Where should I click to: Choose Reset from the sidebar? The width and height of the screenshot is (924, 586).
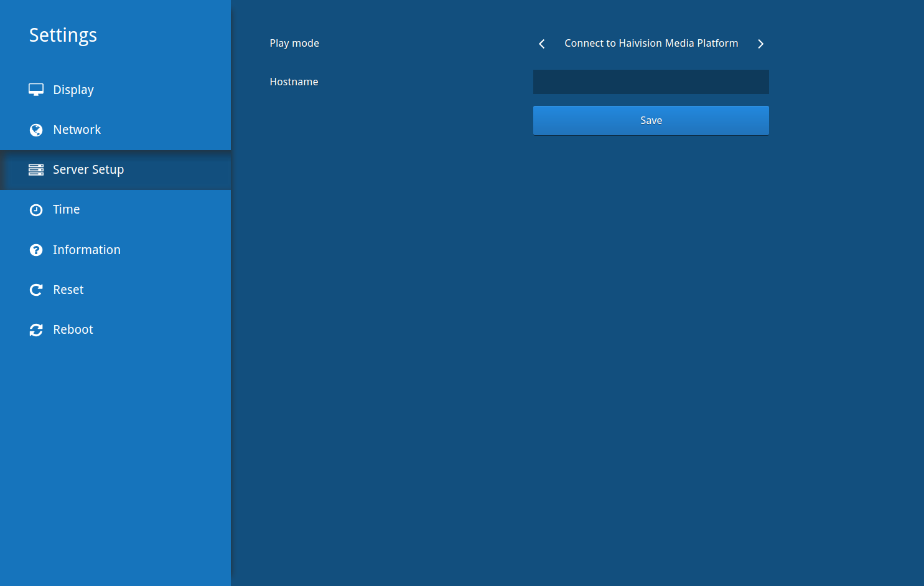68,290
